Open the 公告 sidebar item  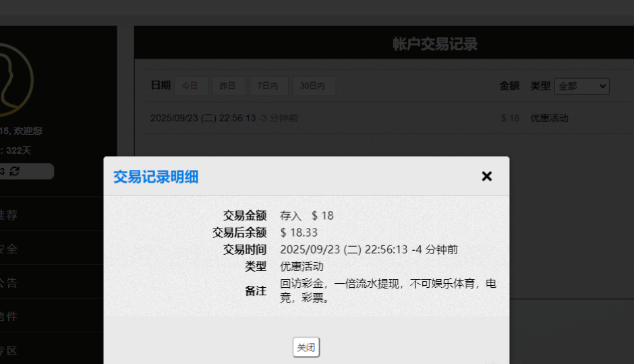[8, 282]
